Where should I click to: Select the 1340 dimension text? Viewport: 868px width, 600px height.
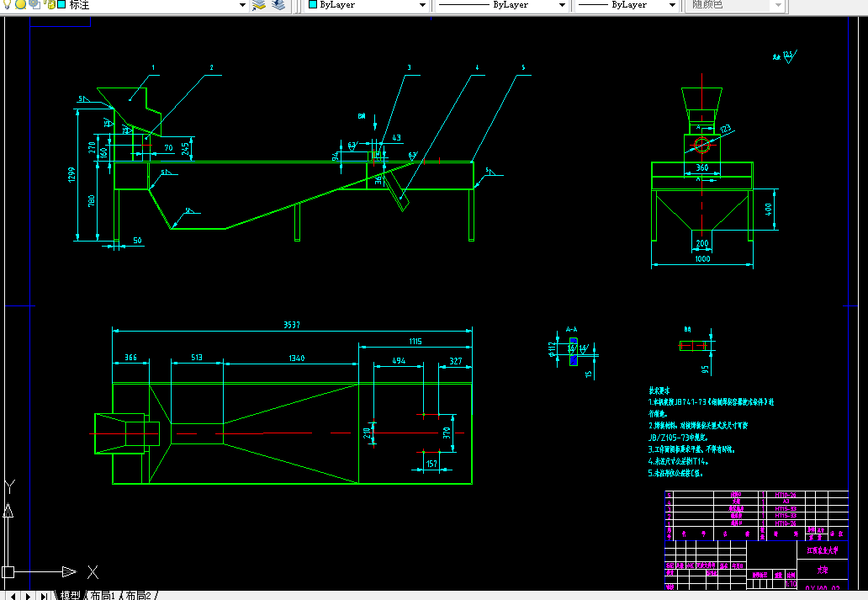pyautogui.click(x=297, y=358)
